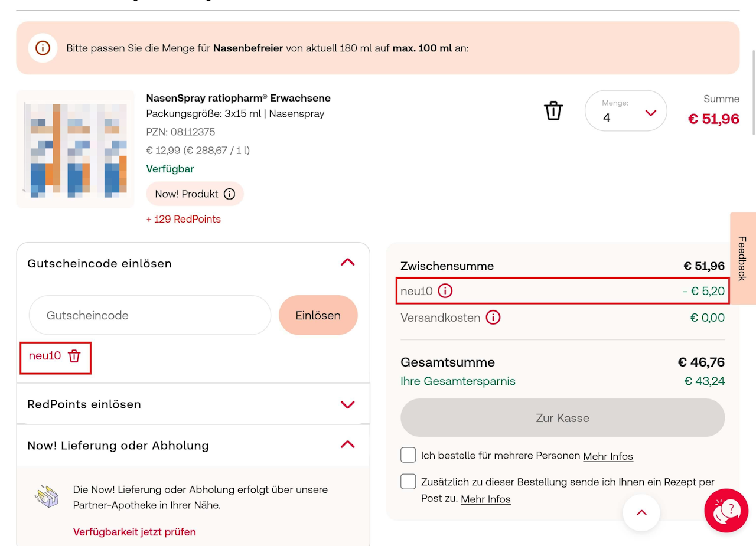Click Zur Kasse checkout button
The width and height of the screenshot is (756, 546).
(563, 418)
